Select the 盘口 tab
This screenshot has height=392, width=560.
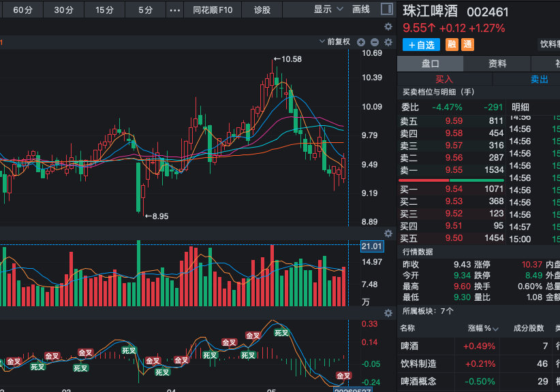(431, 64)
